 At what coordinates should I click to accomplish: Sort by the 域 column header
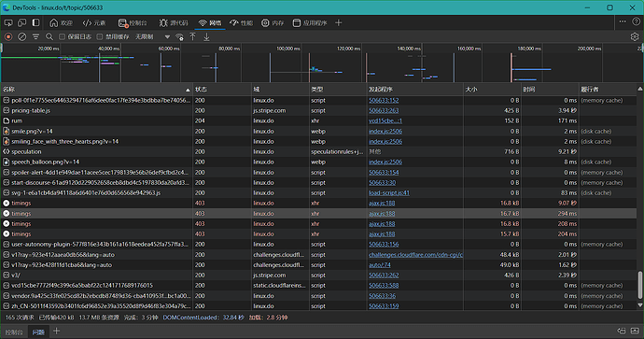tap(280, 89)
